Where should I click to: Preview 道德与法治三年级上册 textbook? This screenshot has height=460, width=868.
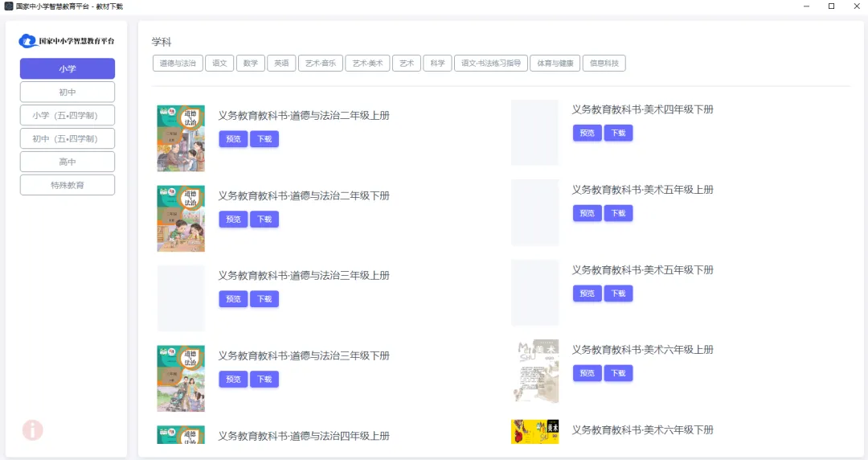233,299
